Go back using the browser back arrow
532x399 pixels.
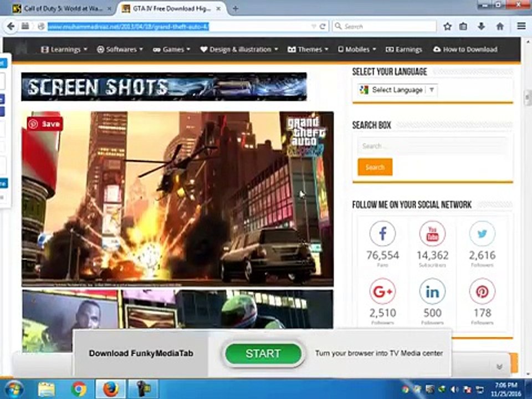click(11, 27)
